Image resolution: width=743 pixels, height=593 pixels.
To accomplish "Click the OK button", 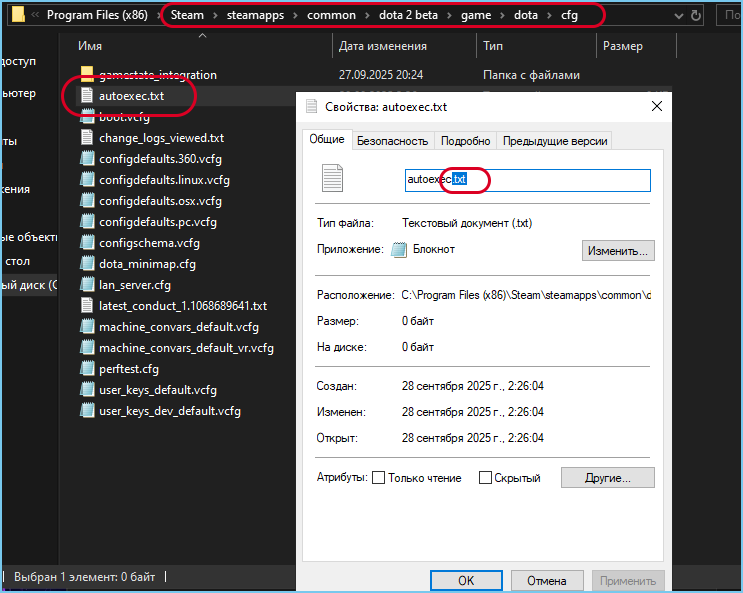I will [466, 581].
